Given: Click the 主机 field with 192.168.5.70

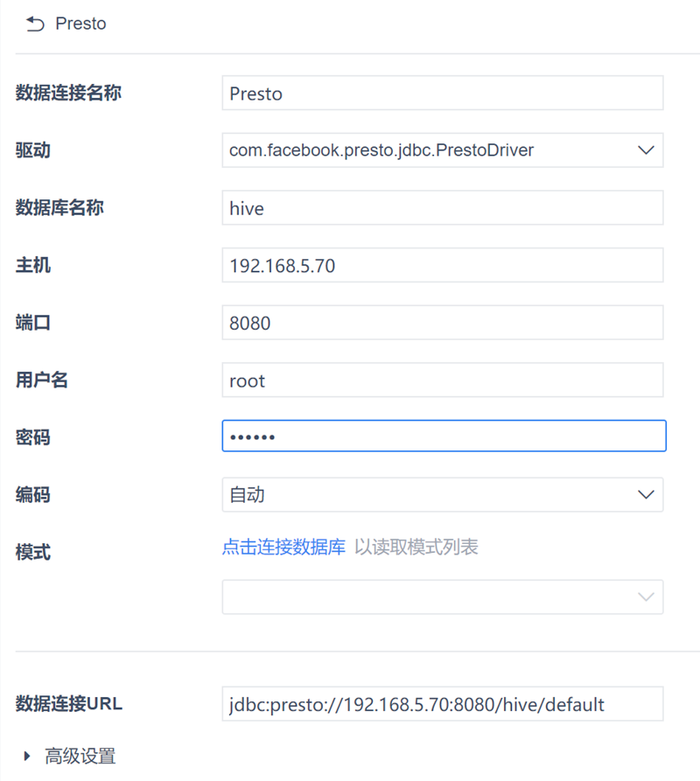Looking at the screenshot, I should pyautogui.click(x=442, y=266).
